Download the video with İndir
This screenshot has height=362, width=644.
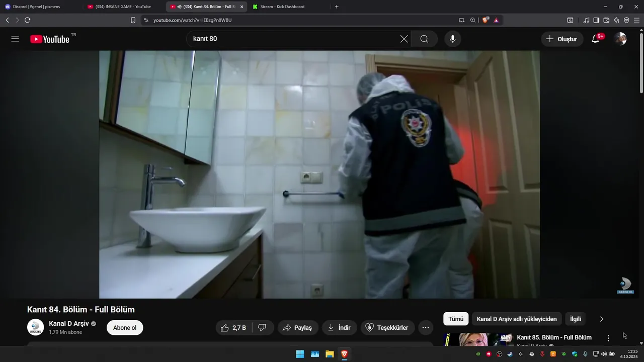340,328
